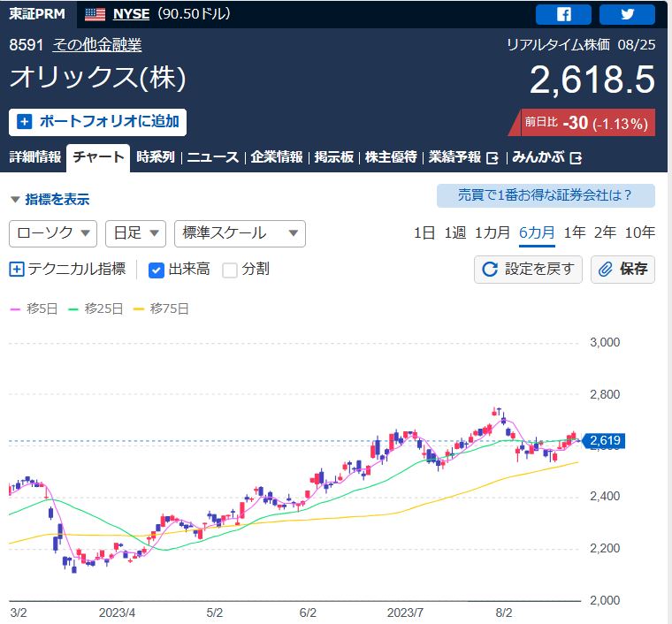Enable the 分割 checkbox

[x=230, y=270]
